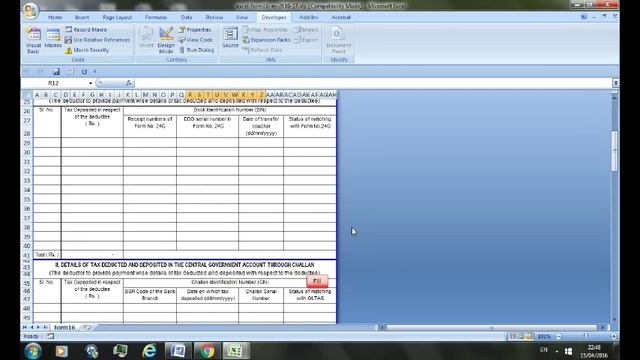Click inside the formula bar

click(372, 83)
